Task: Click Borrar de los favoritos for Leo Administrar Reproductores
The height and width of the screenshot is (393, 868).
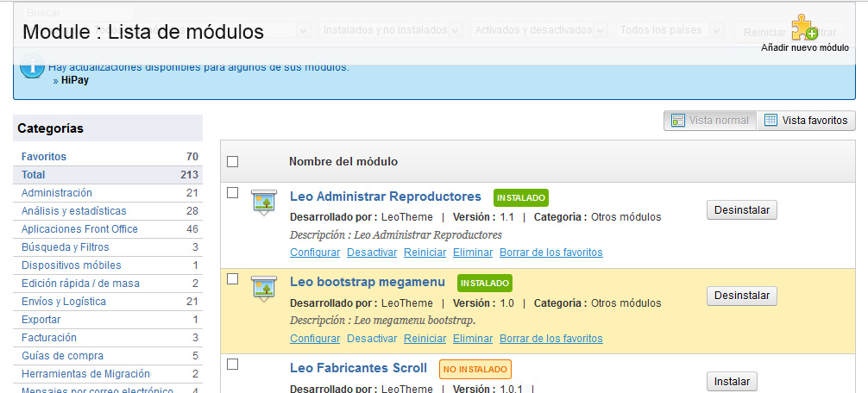Action: click(551, 252)
